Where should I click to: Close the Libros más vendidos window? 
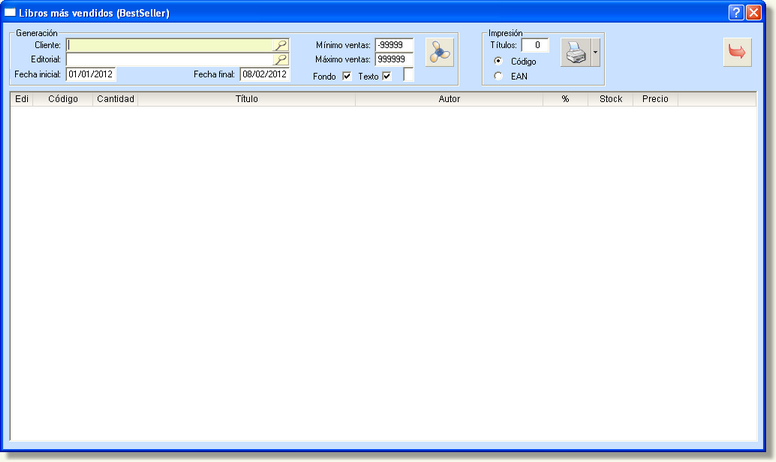753,12
